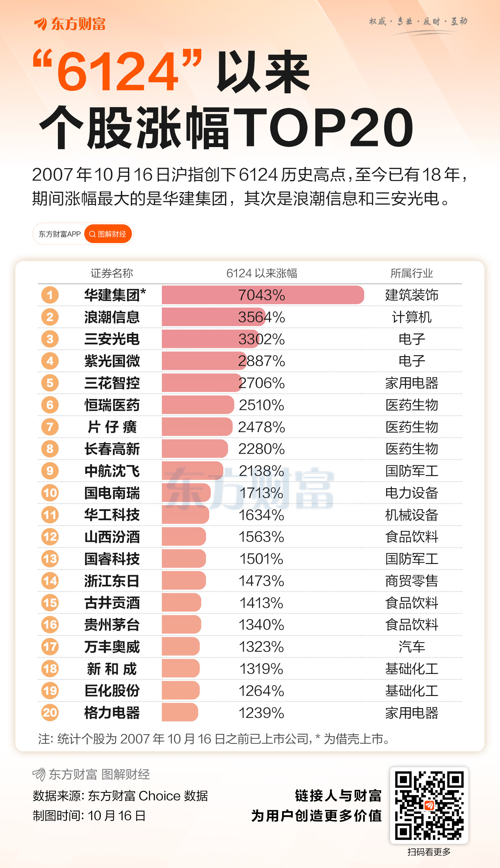Click rank badge number 1

[x=50, y=295]
